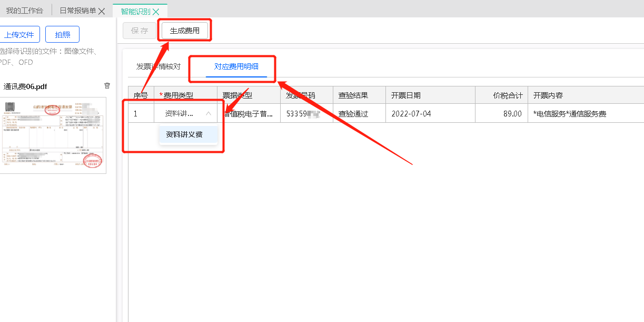Image resolution: width=644 pixels, height=322 pixels.
Task: Click the 保存 button
Action: click(x=140, y=31)
